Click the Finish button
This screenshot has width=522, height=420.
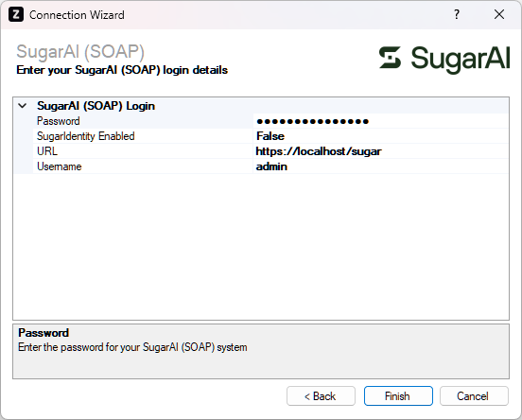click(x=398, y=396)
